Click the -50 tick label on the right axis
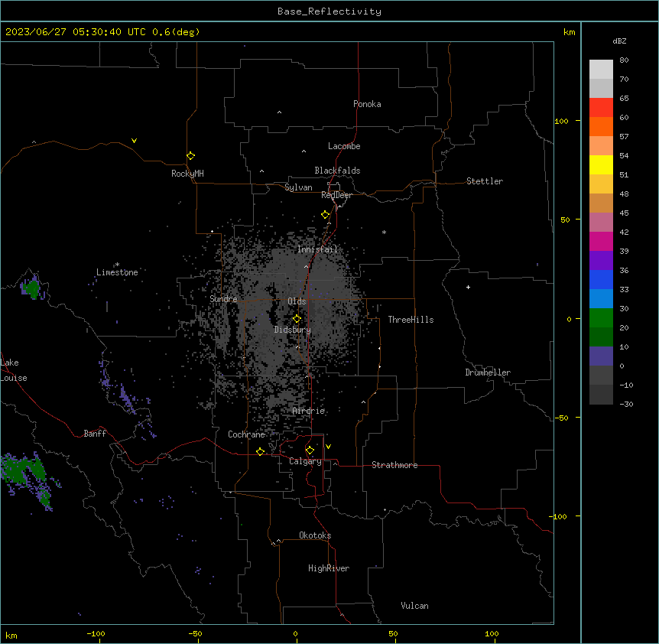This screenshot has height=644, width=659. (561, 418)
